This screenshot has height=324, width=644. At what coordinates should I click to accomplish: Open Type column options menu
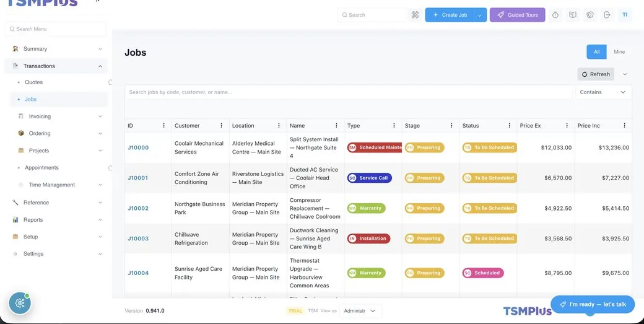pyautogui.click(x=394, y=126)
